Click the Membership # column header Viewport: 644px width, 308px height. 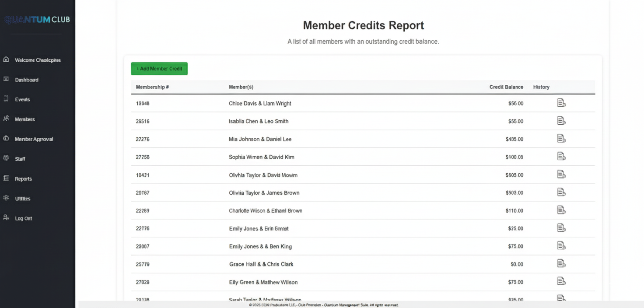coord(152,87)
